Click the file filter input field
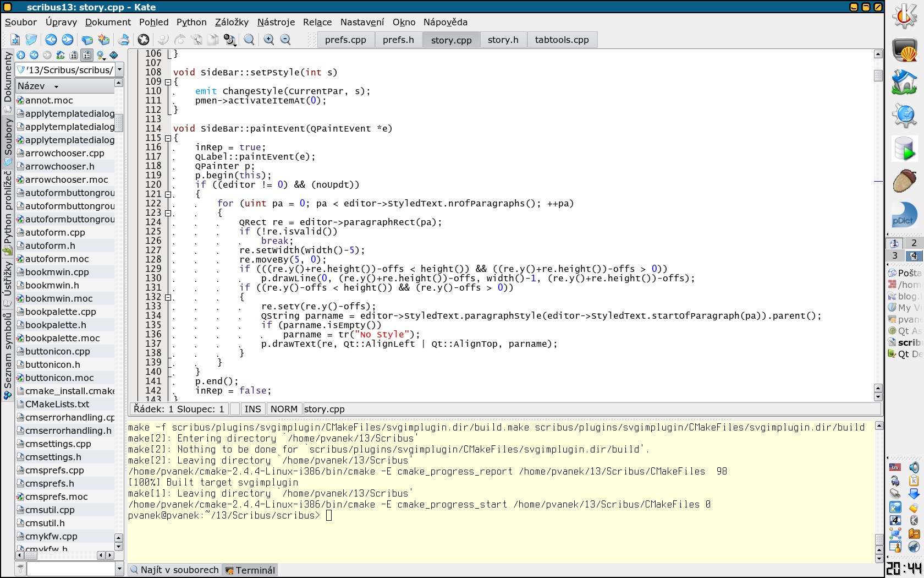Viewport: 924px width, 578px height. click(x=70, y=569)
